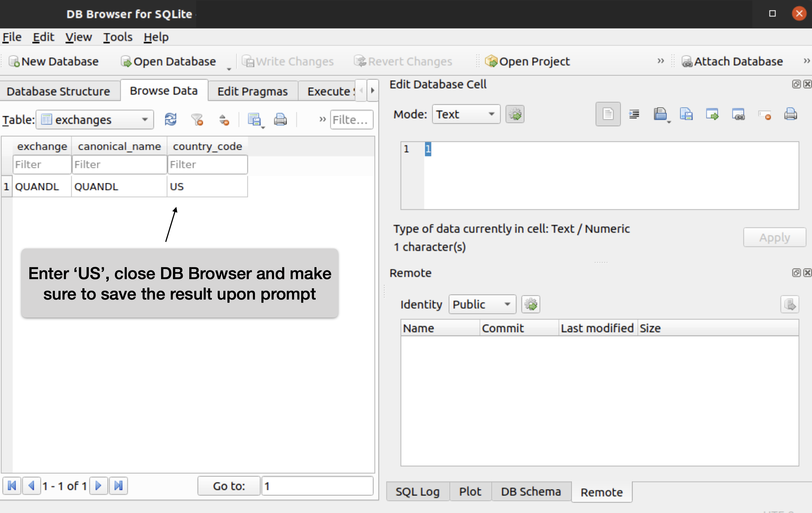Screen dimensions: 812x513
Task: Expand the Identity Public dropdown
Action: click(x=482, y=304)
